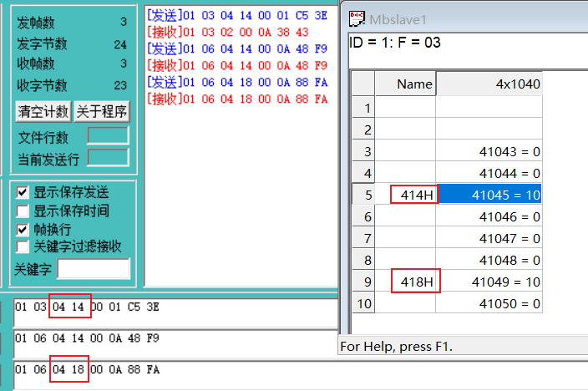The height and width of the screenshot is (391, 588).
Task: Click the 关于程序 button
Action: (102, 111)
